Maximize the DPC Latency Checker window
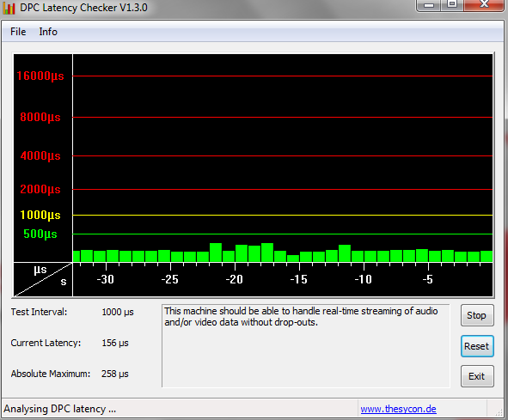This screenshot has height=420, width=508. tap(451, 5)
